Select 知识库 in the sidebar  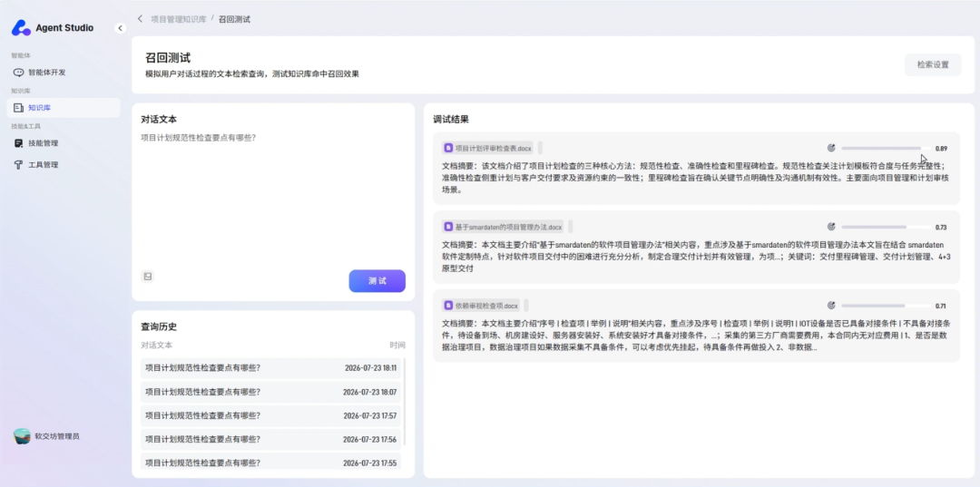64,108
